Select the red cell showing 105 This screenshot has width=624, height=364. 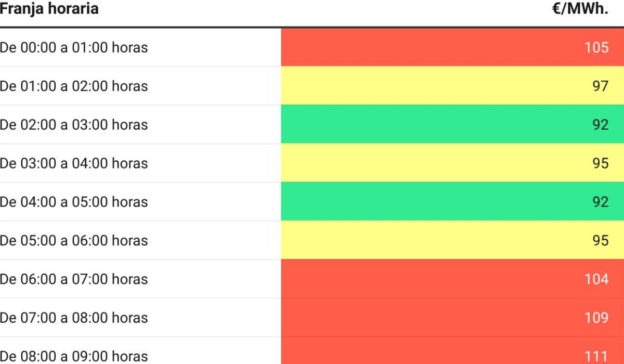click(452, 47)
